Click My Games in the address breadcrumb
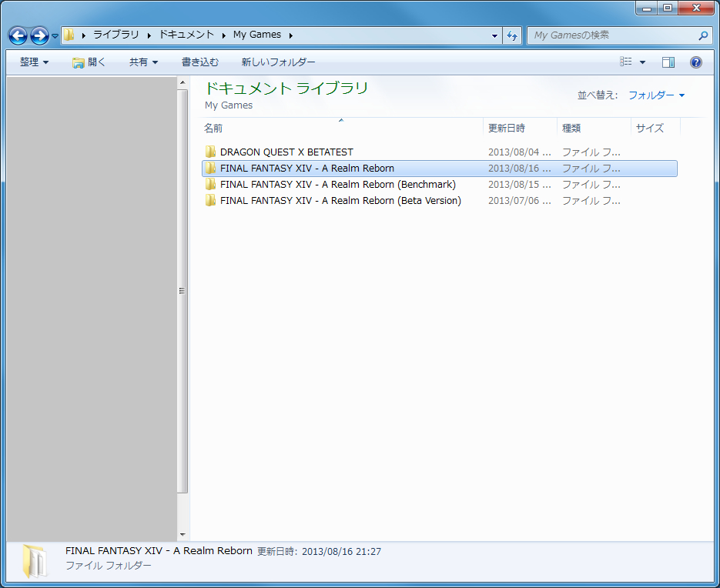 click(x=257, y=35)
